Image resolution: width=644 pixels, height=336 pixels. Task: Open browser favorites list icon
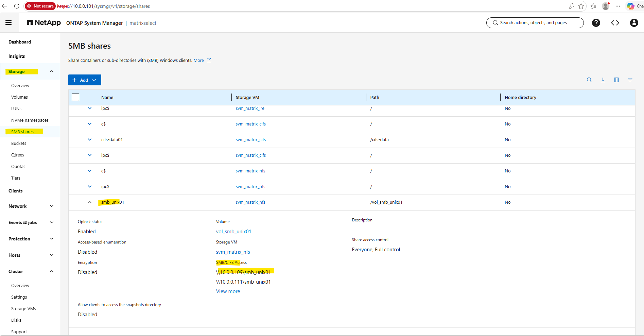[x=593, y=6]
